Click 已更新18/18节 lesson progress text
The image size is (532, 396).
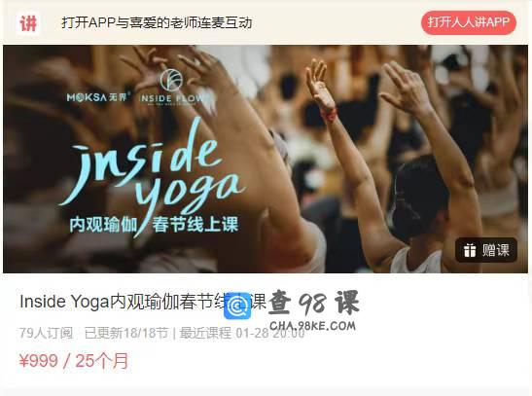click(126, 333)
